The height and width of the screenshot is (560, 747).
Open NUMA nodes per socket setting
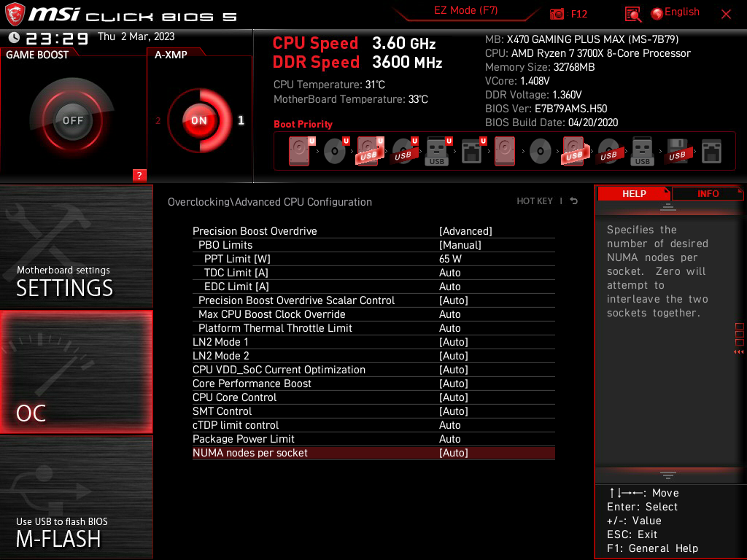(x=373, y=453)
